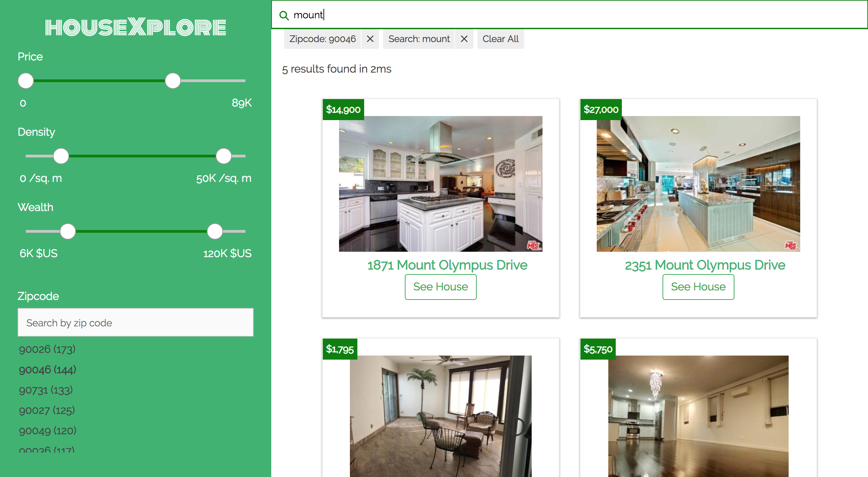This screenshot has height=477, width=868.
Task: Grab the Price slider maximum handle
Action: pos(173,81)
